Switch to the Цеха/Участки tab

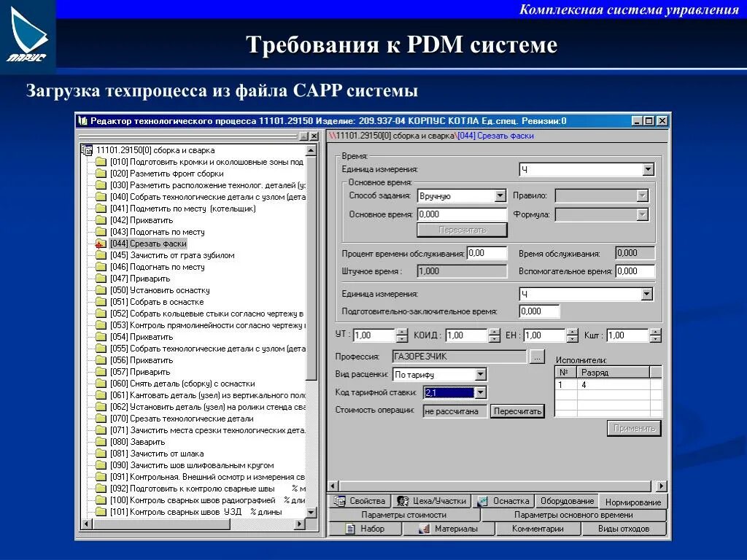point(432,501)
